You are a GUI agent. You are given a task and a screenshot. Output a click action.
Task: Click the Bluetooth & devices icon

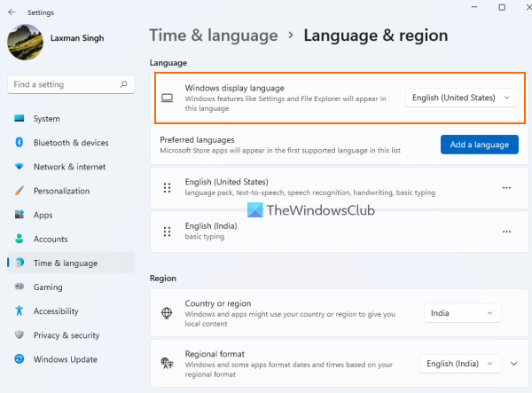[x=20, y=143]
